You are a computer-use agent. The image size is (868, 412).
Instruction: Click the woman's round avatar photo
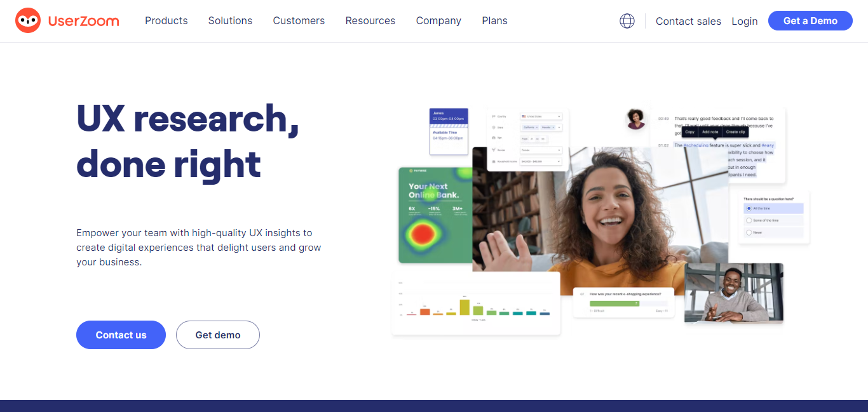coord(636,119)
